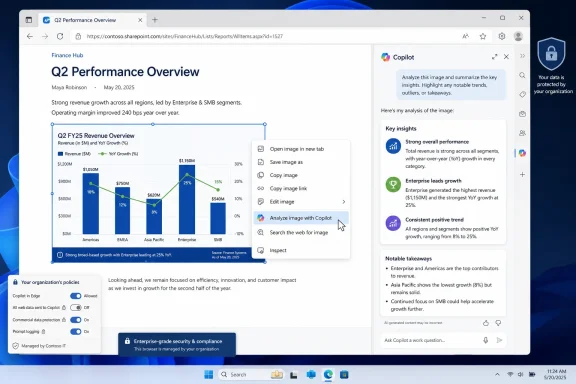Add page to favorites star icon
The height and width of the screenshot is (384, 576).
[483, 36]
